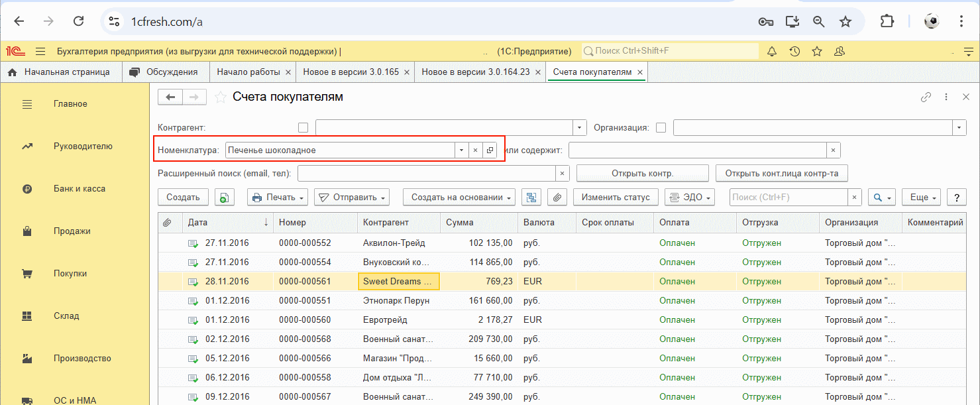The height and width of the screenshot is (405, 980).
Task: Click the copy document icon next to Создать
Action: [x=225, y=197]
